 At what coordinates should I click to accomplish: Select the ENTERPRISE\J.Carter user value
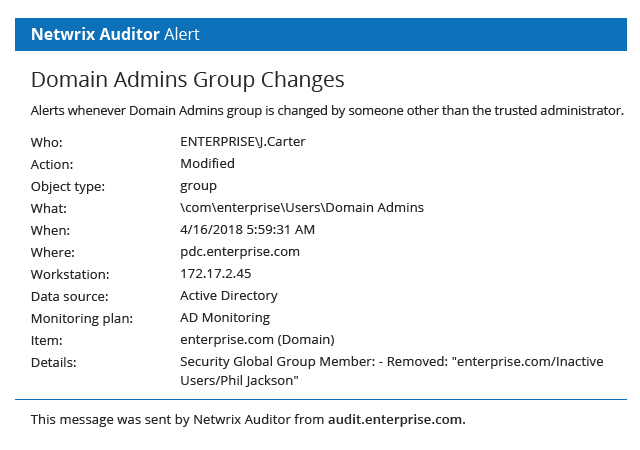(x=243, y=142)
